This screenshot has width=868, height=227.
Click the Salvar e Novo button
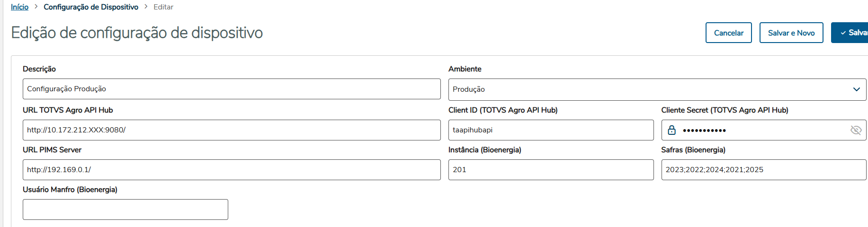791,33
